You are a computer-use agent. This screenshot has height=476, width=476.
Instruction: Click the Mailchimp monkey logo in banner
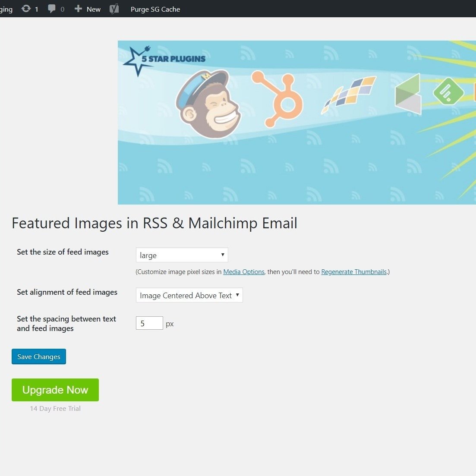208,104
